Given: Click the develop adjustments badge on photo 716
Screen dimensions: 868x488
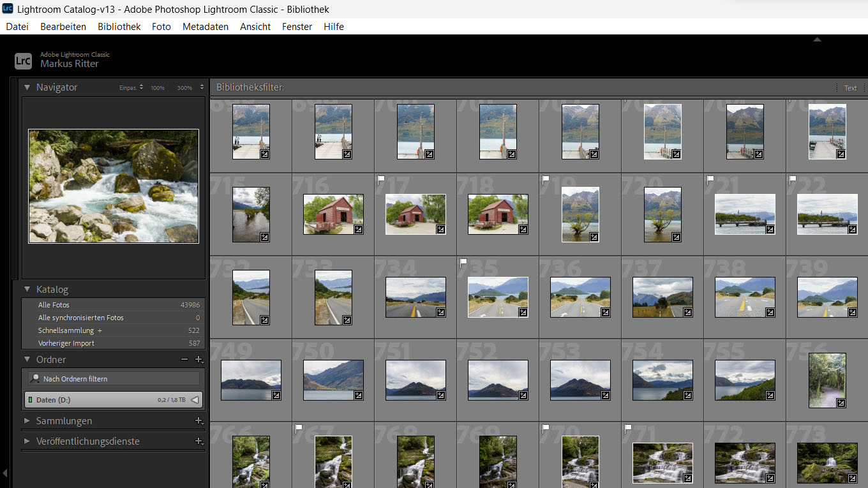Looking at the screenshot, I should (358, 230).
